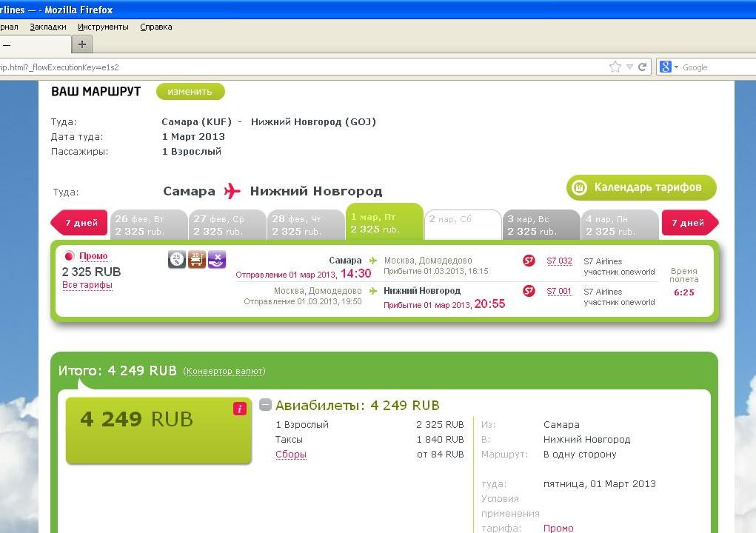The width and height of the screenshot is (756, 533).
Task: Click the red info icon on price box
Action: click(x=239, y=409)
